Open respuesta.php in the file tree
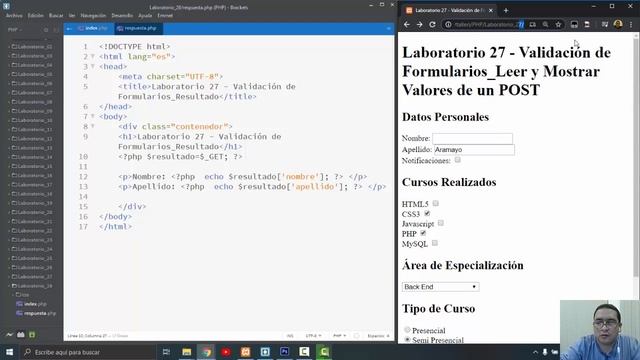640x360 pixels. [x=37, y=313]
